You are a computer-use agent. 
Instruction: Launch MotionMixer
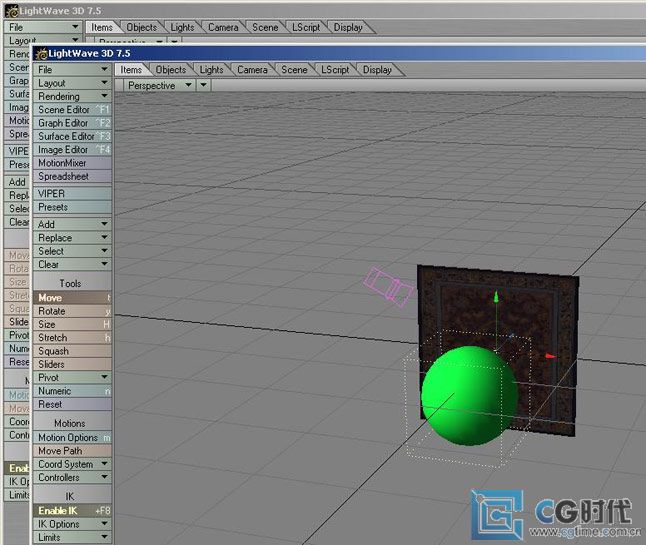click(72, 163)
